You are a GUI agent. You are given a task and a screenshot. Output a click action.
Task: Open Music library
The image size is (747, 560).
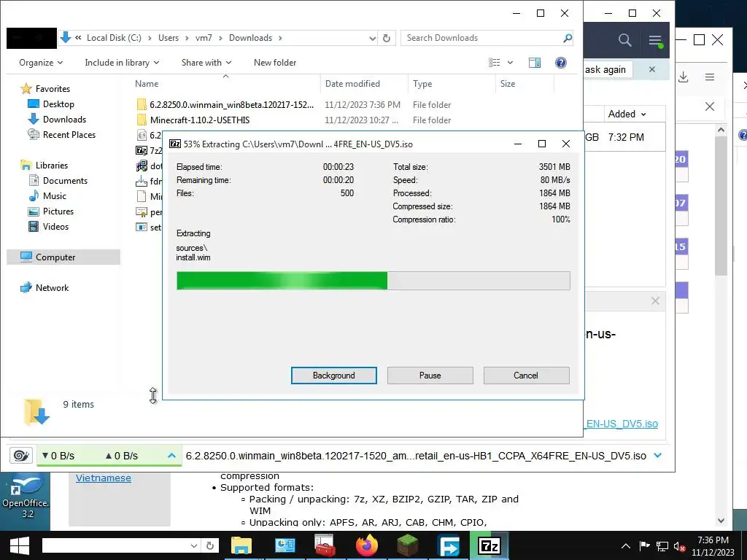pos(54,195)
